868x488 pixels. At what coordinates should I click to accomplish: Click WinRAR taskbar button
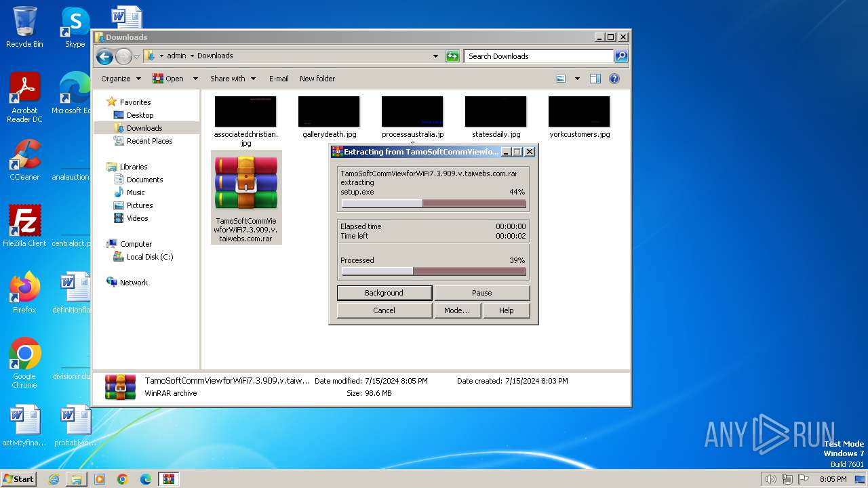tap(169, 479)
